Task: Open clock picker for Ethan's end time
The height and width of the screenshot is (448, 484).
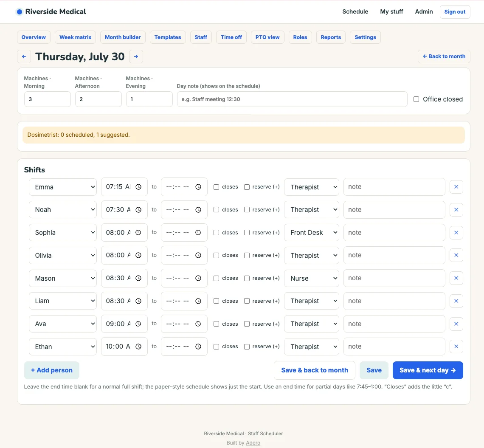Action: 198,347
